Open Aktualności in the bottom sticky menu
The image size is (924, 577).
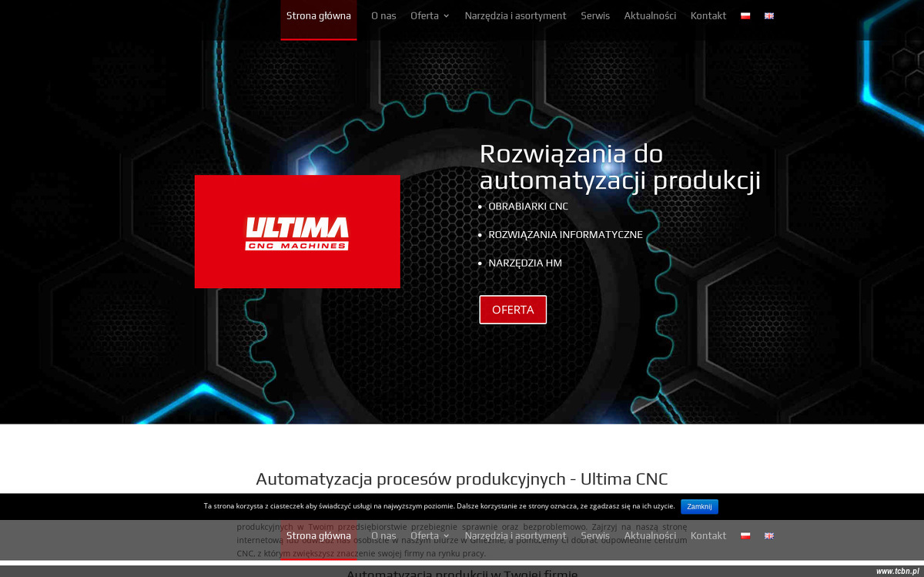[650, 535]
